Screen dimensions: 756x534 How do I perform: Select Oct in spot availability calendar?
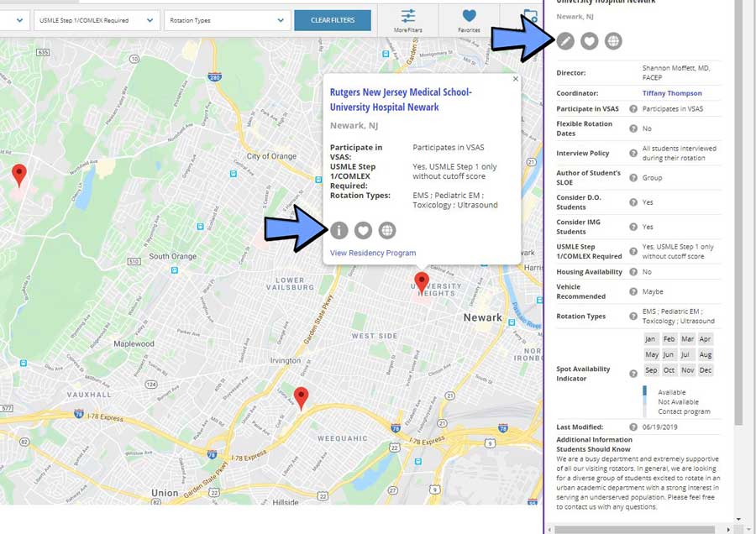[669, 370]
